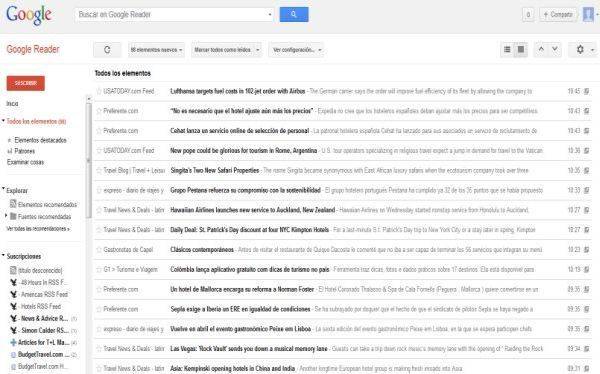Open search box options dropdown arrow
Screen dimensions: 600x374
click(270, 15)
